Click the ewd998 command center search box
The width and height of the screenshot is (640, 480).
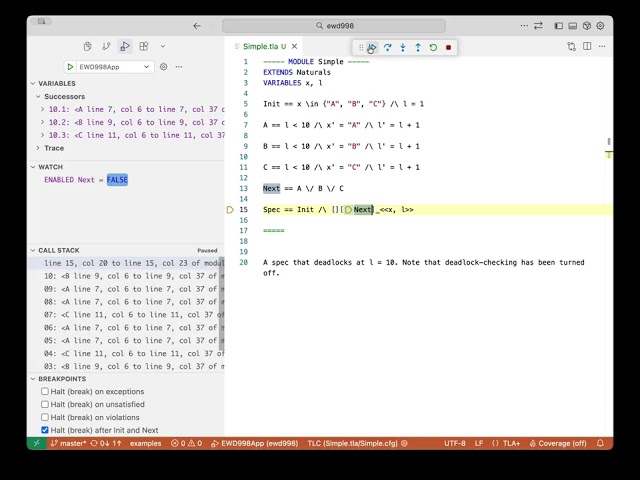(x=334, y=26)
